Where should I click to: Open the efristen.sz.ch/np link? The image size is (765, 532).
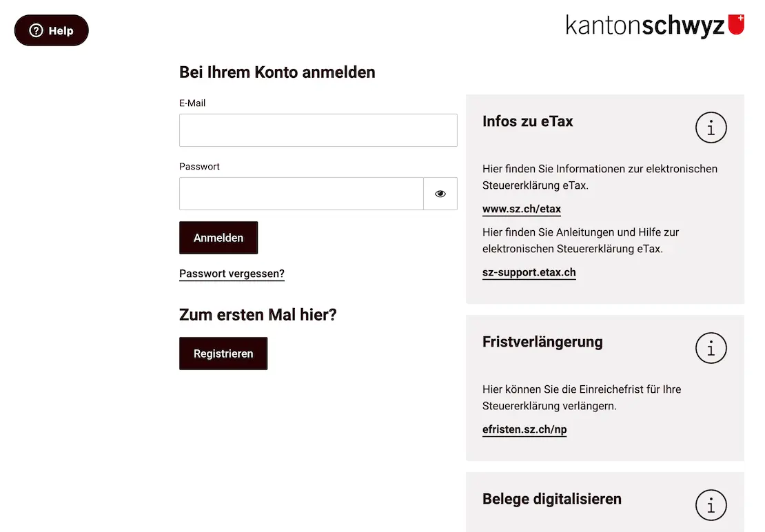click(x=524, y=429)
